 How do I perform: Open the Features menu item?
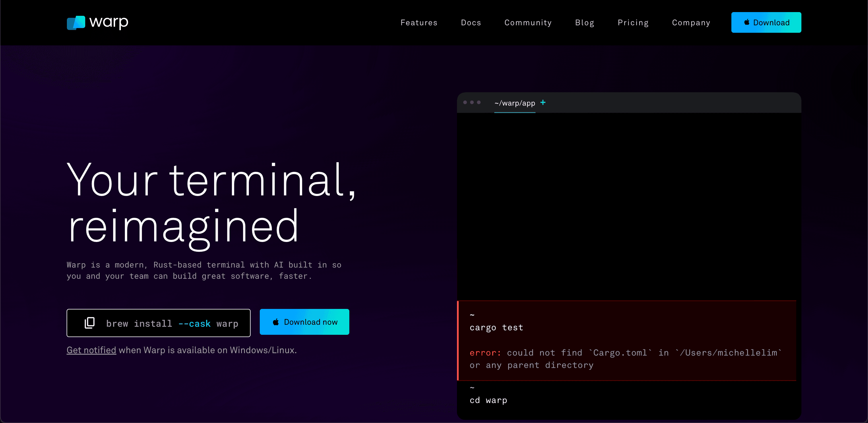pos(419,23)
